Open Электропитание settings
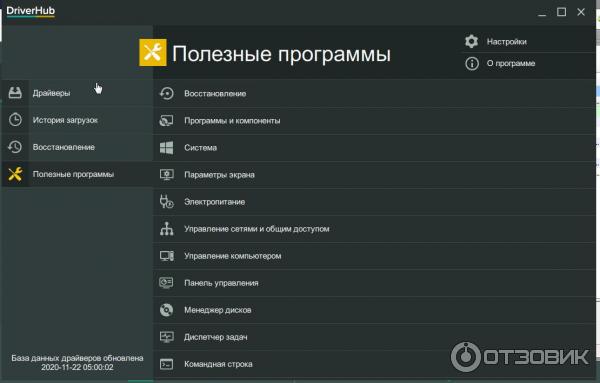 tap(375, 202)
